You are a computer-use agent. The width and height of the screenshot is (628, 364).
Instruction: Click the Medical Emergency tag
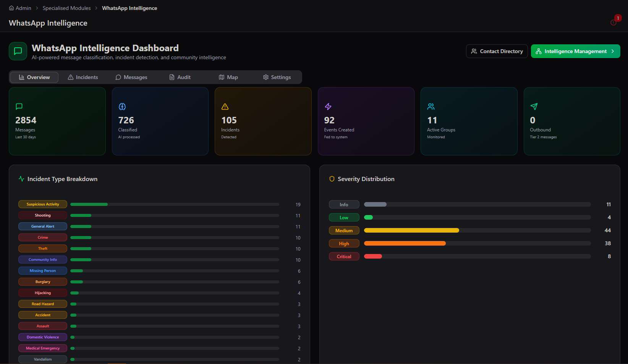click(x=43, y=348)
